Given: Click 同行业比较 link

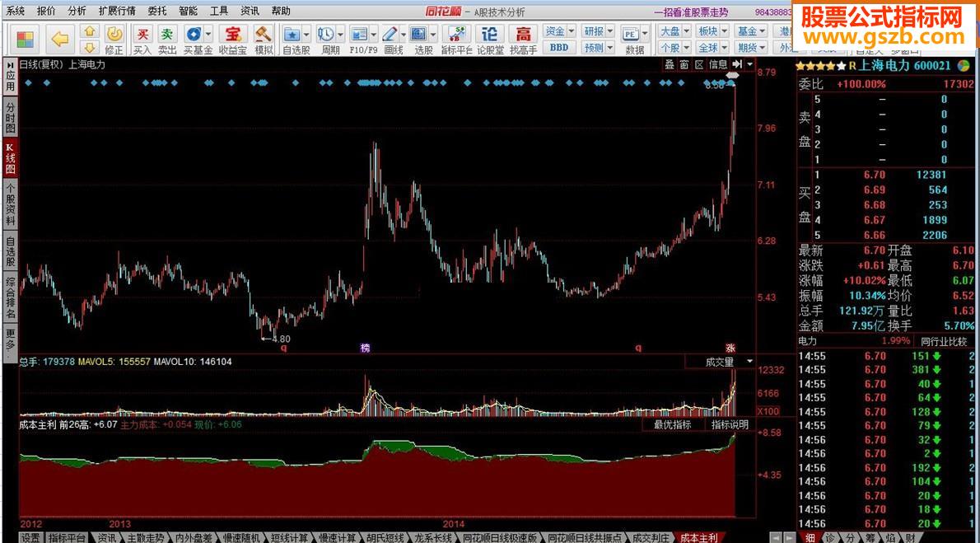Looking at the screenshot, I should tap(944, 342).
